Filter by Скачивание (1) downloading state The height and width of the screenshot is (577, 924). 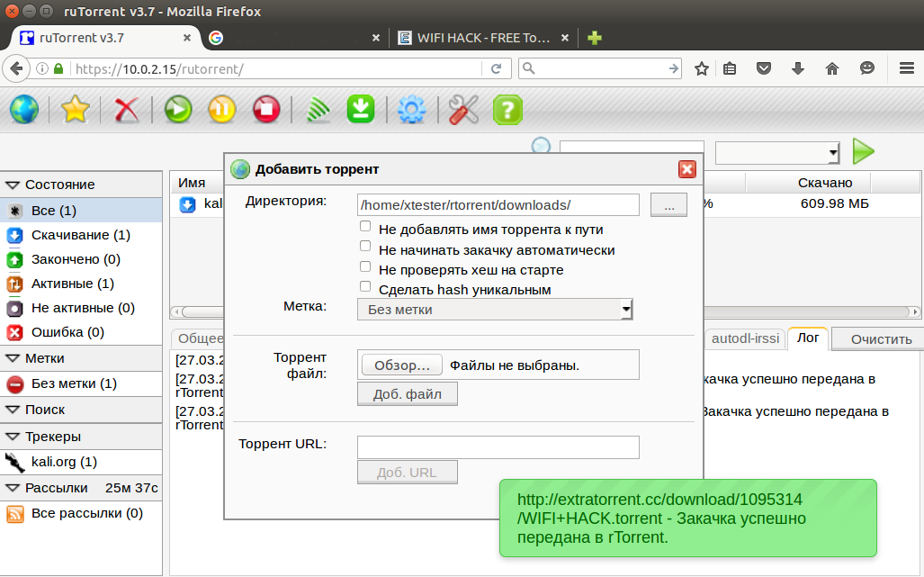(x=81, y=235)
